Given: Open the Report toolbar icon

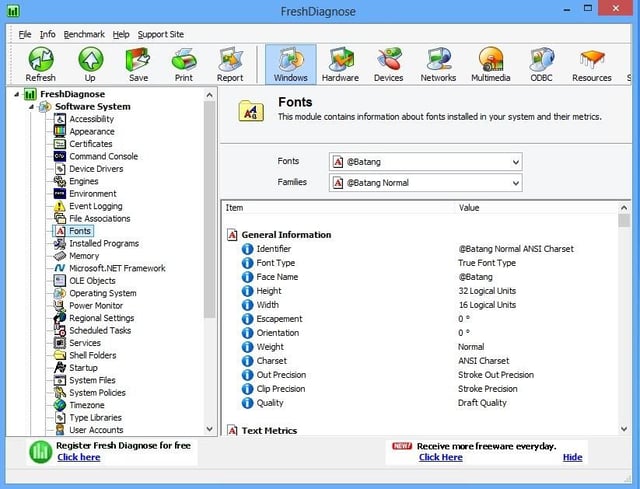Looking at the screenshot, I should tap(230, 64).
